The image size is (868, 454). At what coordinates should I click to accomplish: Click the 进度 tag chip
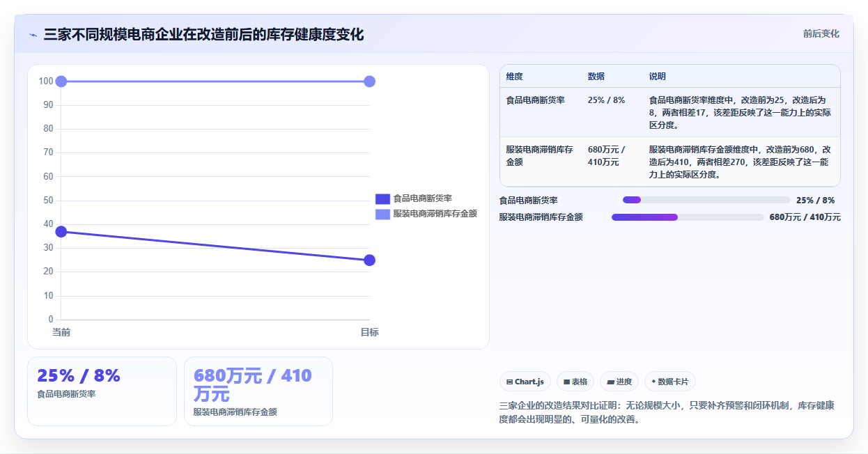pyautogui.click(x=619, y=382)
